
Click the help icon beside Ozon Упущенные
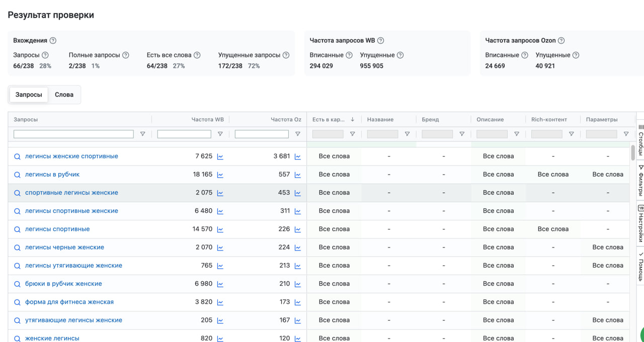(576, 55)
